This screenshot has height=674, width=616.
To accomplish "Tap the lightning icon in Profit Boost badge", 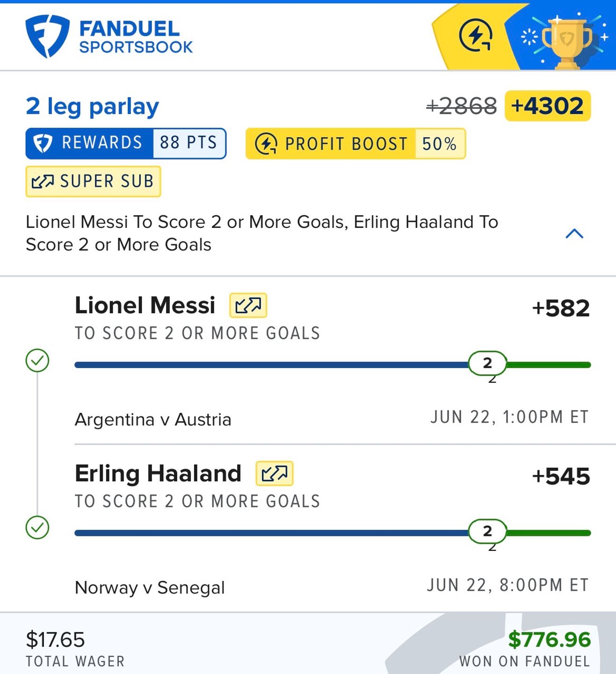I will [266, 144].
